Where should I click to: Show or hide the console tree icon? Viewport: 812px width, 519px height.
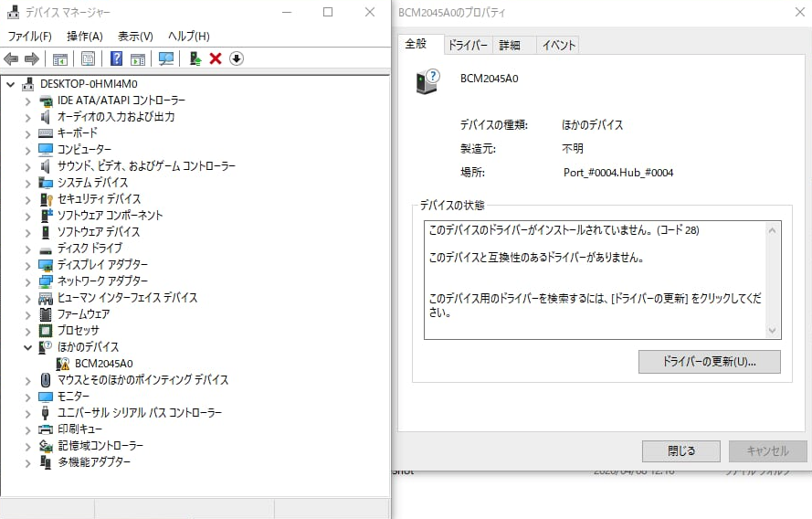(x=60, y=59)
